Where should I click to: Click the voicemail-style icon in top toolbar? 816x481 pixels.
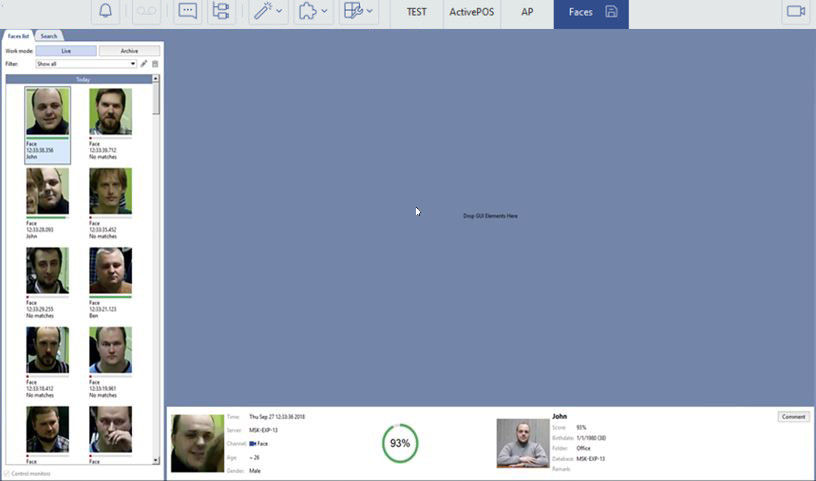[146, 12]
